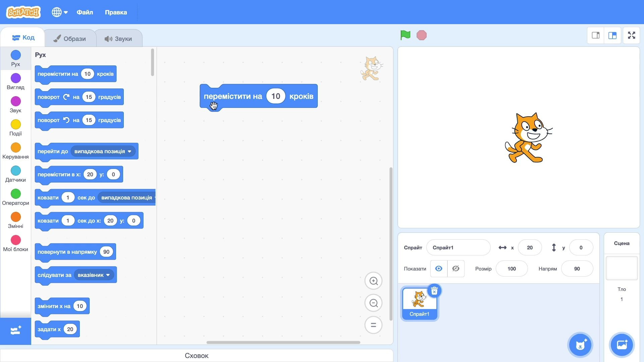Switch to the Образи tab
Image resolution: width=644 pixels, height=362 pixels.
pos(70,39)
